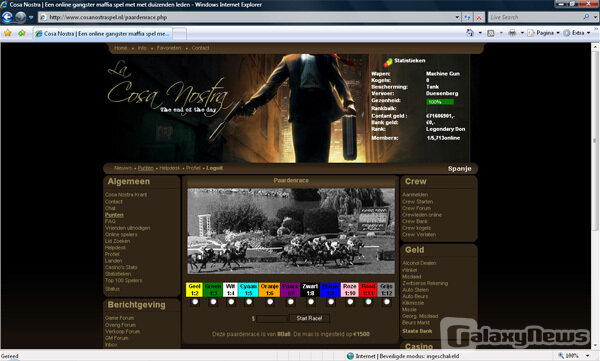The width and height of the screenshot is (600, 361).
Task: Open the address bar history dropdown
Action: pos(457,17)
